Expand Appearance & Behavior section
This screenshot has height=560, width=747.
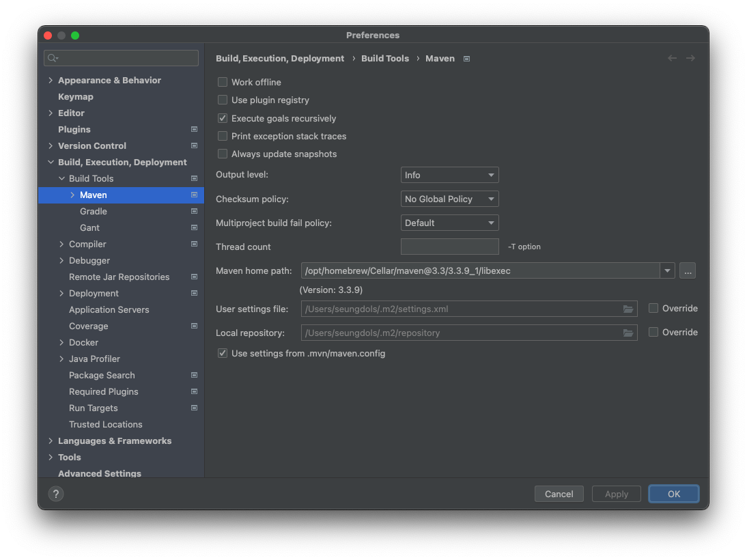(51, 80)
